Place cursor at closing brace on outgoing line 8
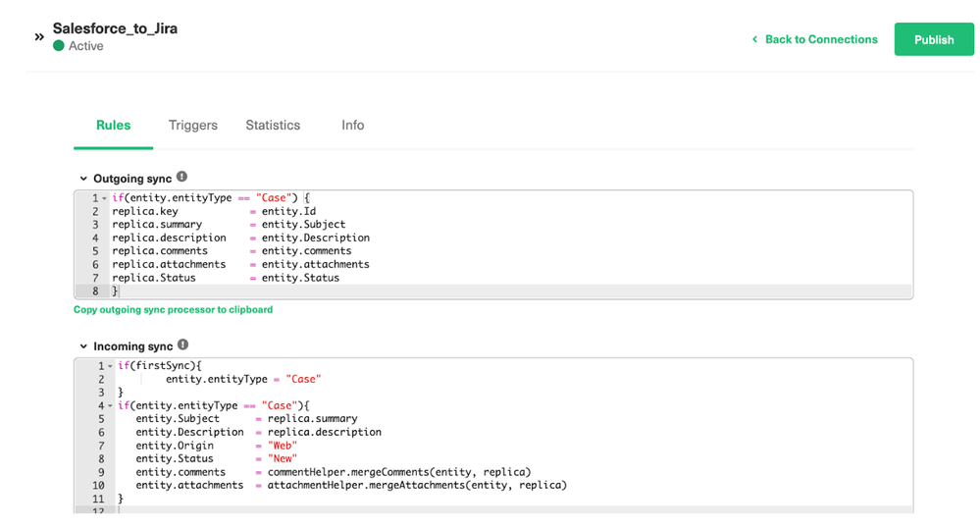 [115, 291]
